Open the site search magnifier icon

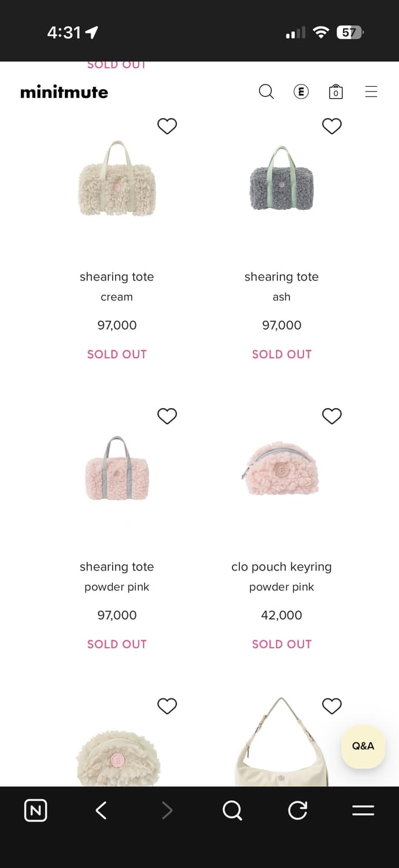tap(266, 91)
